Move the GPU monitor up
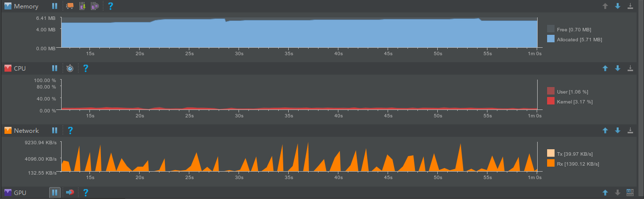Viewport: 644px width, 199px height. click(605, 192)
